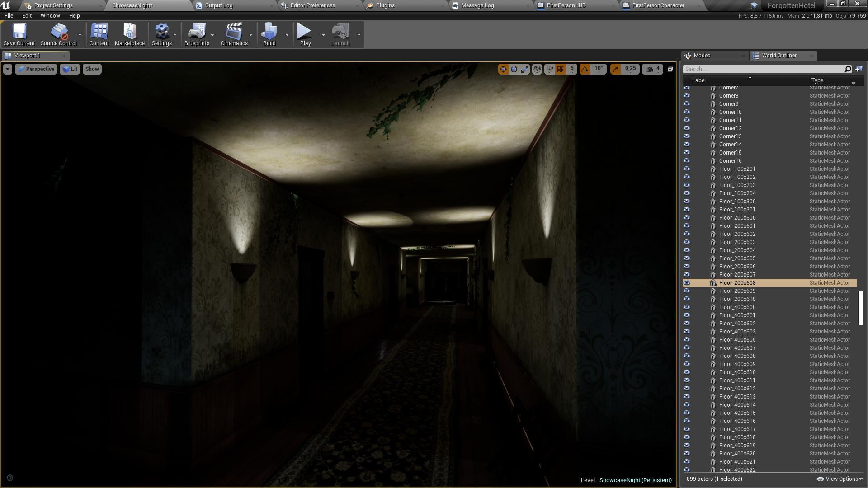Image resolution: width=868 pixels, height=488 pixels.
Task: Select translate gizmo mode in viewport
Action: (503, 69)
